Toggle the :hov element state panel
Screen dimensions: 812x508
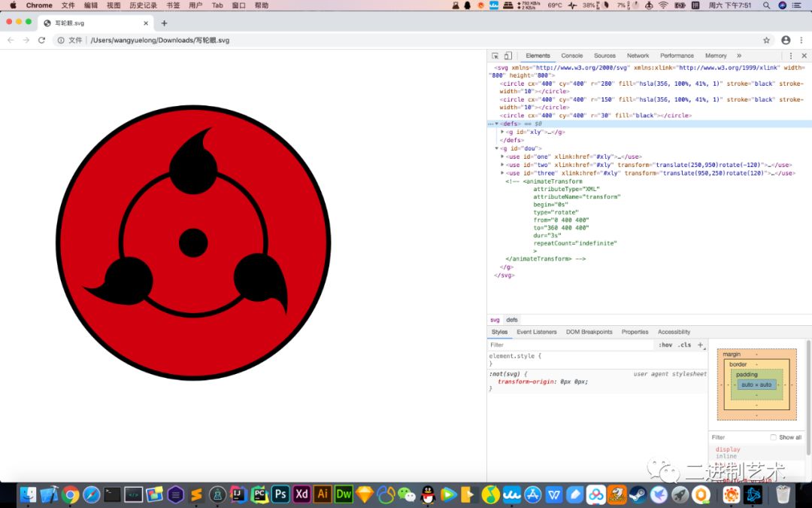[x=665, y=345]
